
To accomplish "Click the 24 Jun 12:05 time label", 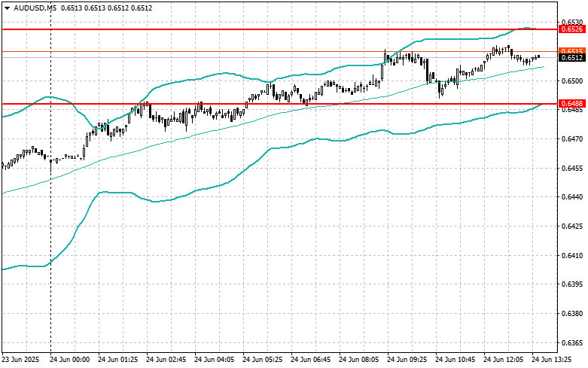I will coord(503,360).
